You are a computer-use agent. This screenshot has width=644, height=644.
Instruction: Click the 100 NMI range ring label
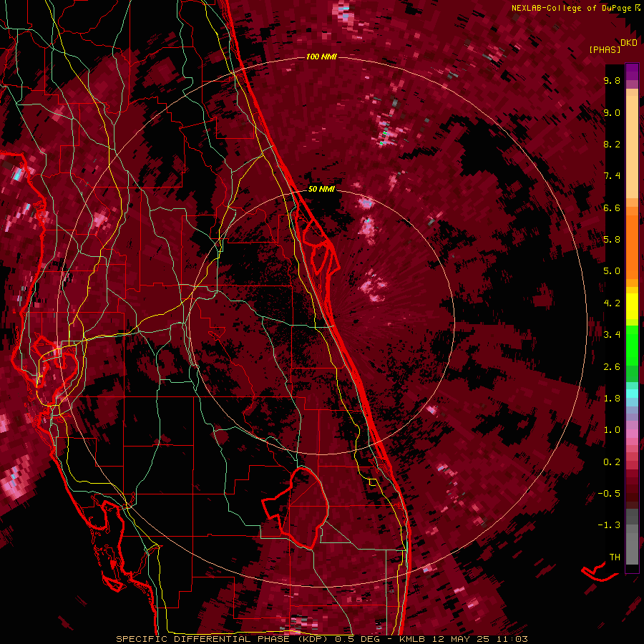pyautogui.click(x=321, y=57)
